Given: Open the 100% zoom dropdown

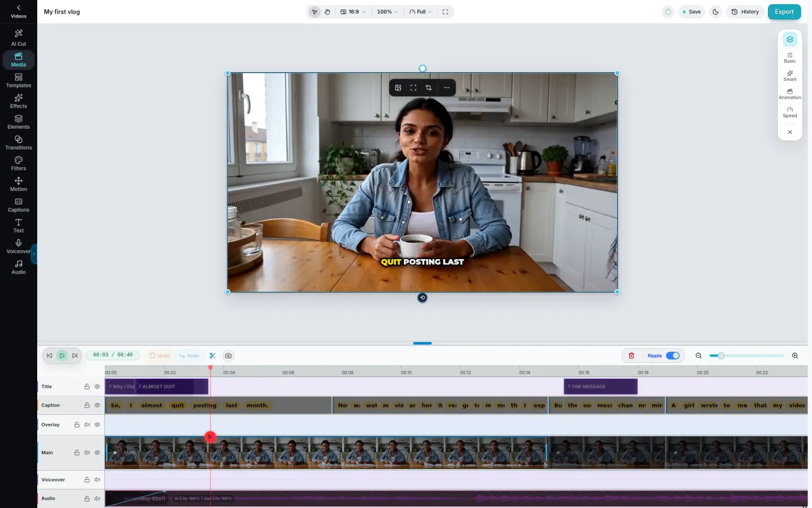Looking at the screenshot, I should [x=387, y=12].
